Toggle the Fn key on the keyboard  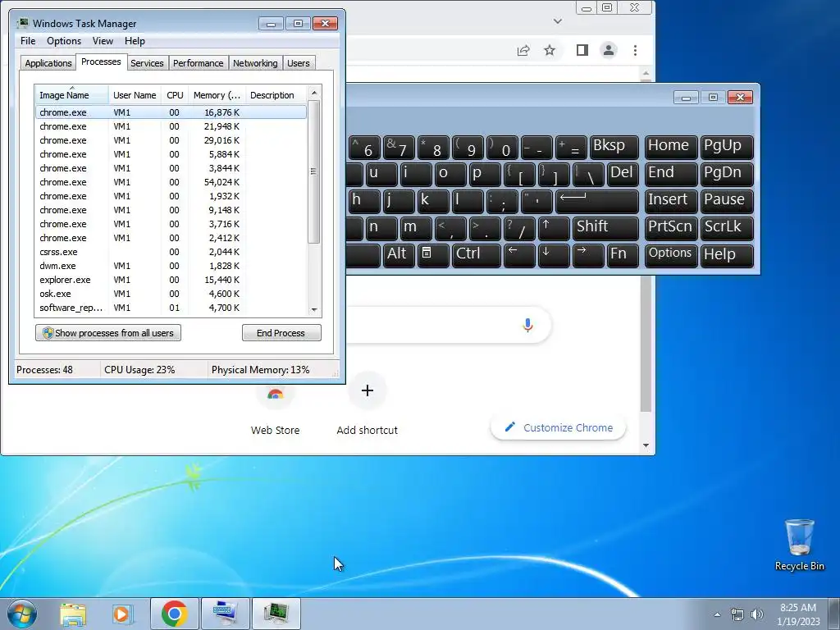coord(623,256)
